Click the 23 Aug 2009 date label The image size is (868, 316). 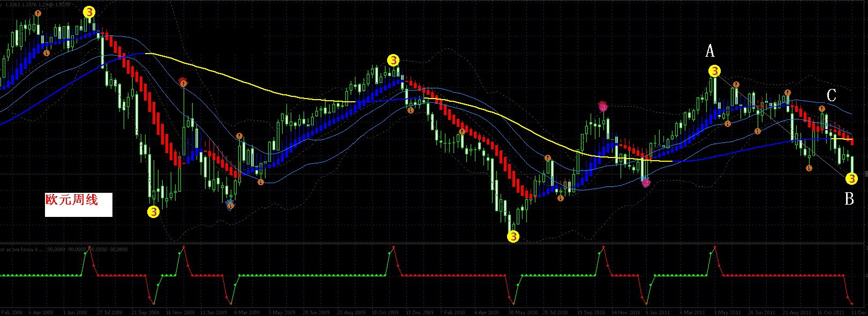click(x=351, y=312)
